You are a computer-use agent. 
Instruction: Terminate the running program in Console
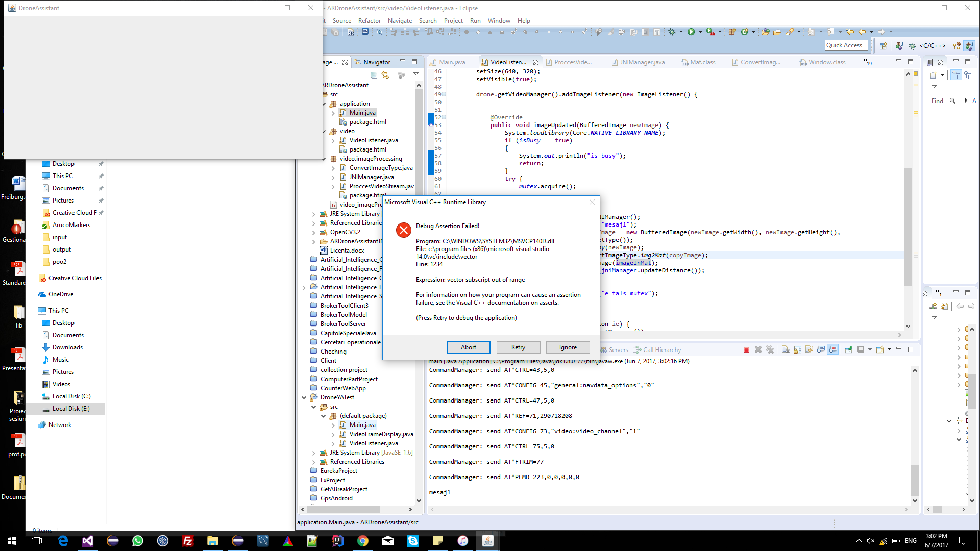[x=746, y=350]
